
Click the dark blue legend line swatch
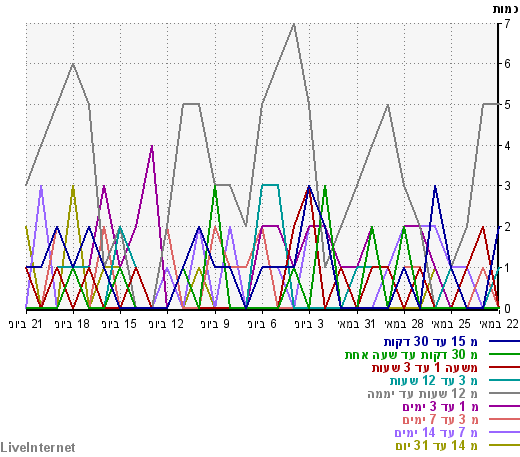[504, 341]
